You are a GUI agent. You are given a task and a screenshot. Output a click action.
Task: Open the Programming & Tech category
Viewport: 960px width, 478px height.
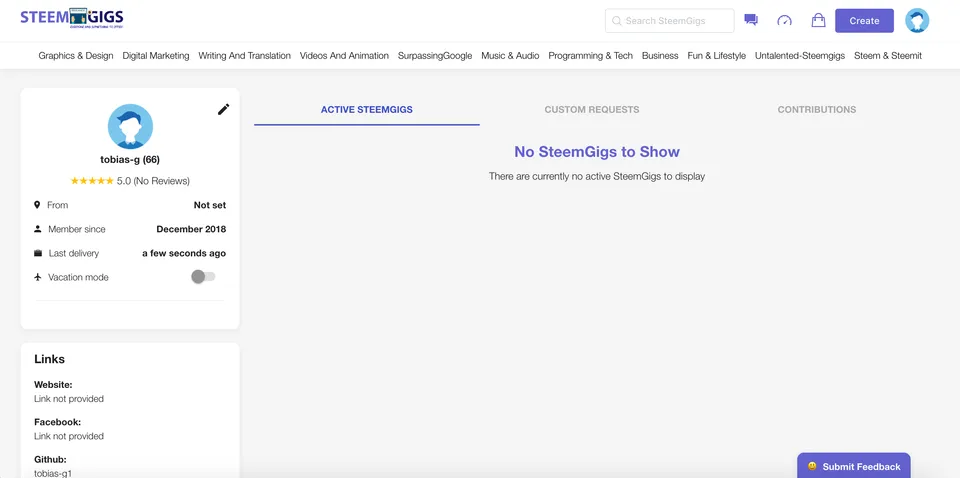pos(590,56)
